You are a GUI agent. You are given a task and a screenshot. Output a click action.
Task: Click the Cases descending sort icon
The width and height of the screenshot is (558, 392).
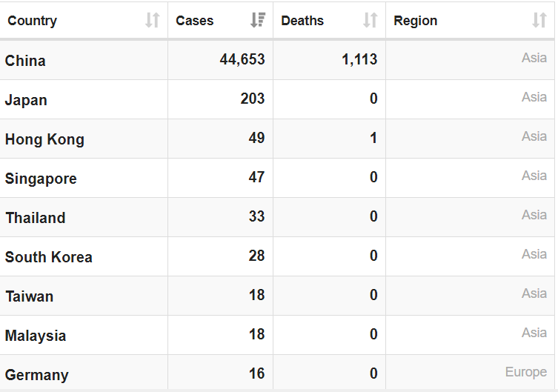[257, 21]
